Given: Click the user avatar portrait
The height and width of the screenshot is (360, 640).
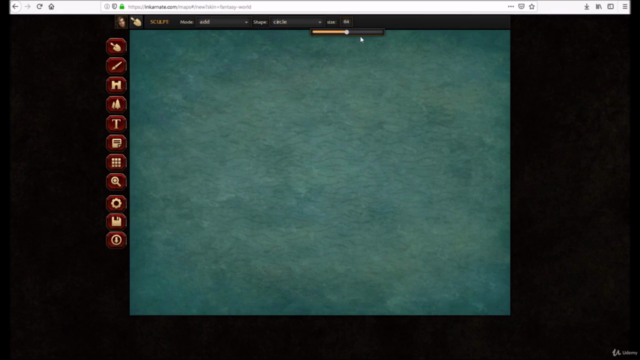Looking at the screenshot, I should (121, 22).
